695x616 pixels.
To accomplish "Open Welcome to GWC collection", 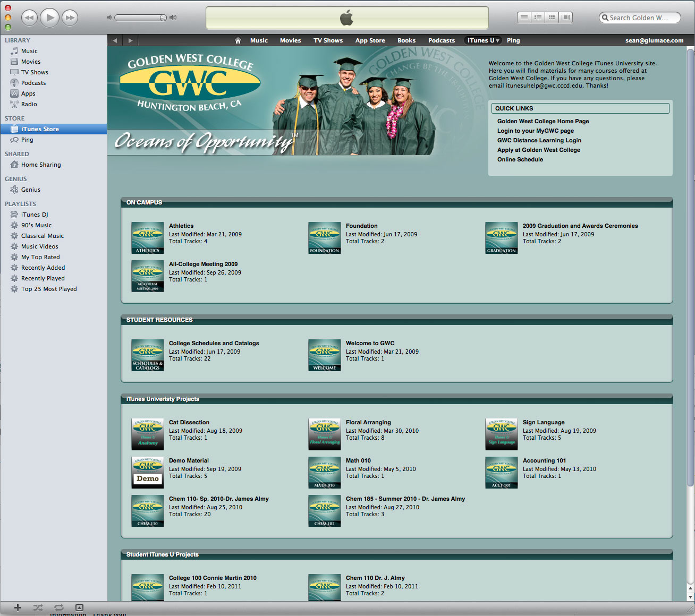I will pyautogui.click(x=370, y=343).
